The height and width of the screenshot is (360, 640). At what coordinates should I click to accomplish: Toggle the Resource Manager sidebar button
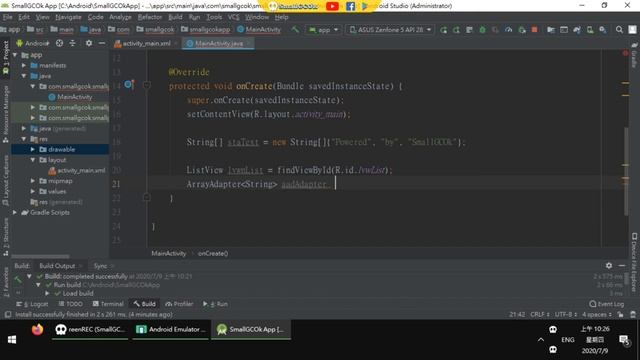(6, 114)
